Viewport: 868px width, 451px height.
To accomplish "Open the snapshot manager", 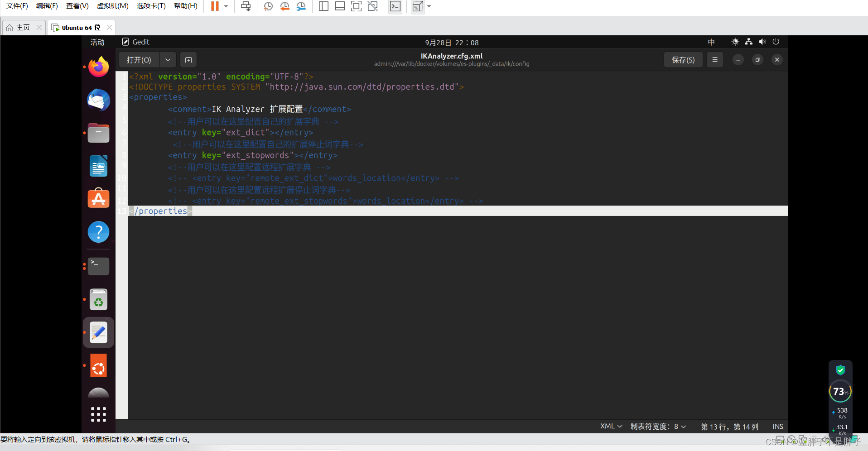I will click(301, 6).
